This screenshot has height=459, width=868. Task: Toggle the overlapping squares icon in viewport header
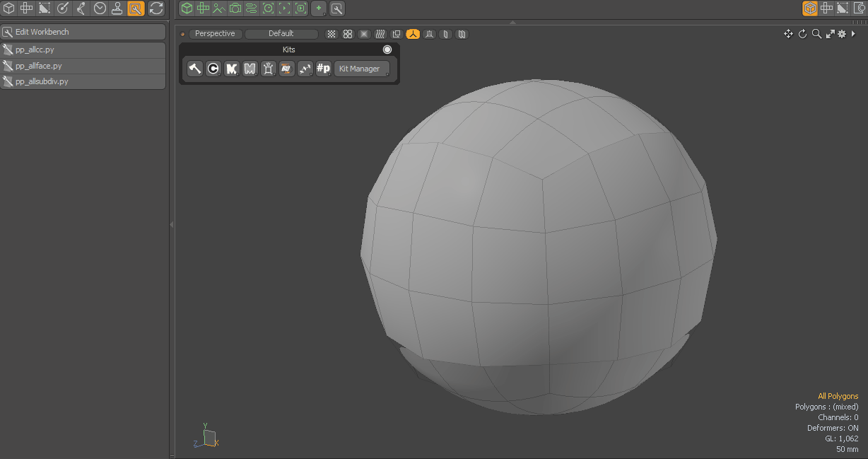(397, 34)
